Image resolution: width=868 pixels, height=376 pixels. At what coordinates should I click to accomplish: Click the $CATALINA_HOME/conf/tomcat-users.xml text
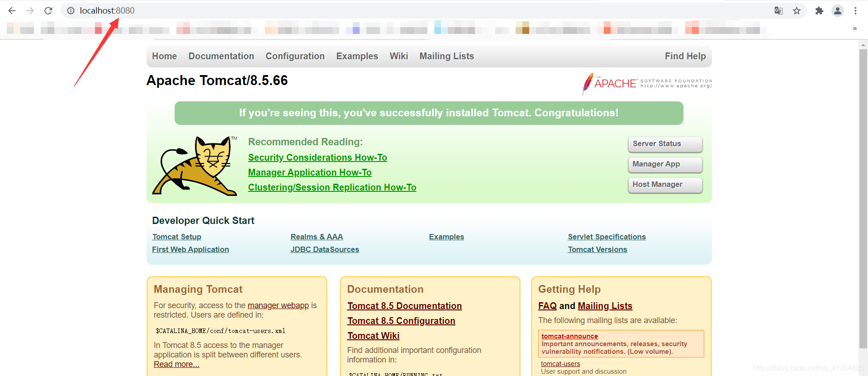tap(220, 331)
